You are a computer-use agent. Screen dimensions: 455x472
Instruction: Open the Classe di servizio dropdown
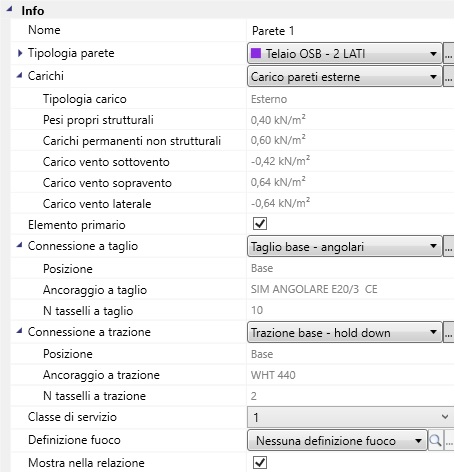pos(351,417)
